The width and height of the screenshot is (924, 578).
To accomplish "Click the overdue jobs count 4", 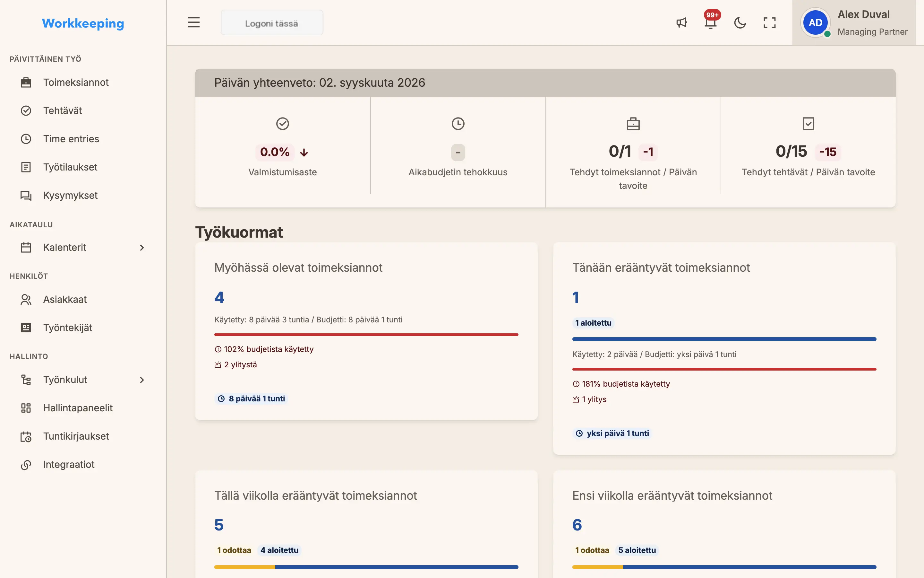I will click(x=219, y=297).
